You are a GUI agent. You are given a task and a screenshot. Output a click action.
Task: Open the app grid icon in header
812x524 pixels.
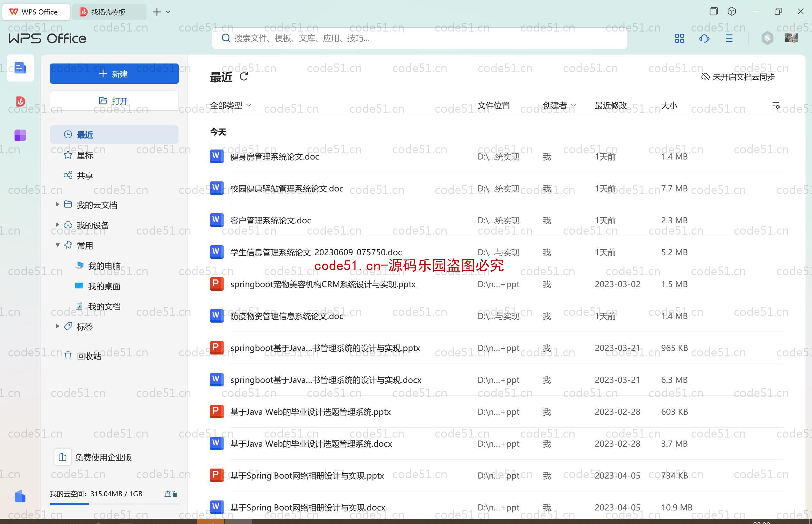tap(679, 38)
